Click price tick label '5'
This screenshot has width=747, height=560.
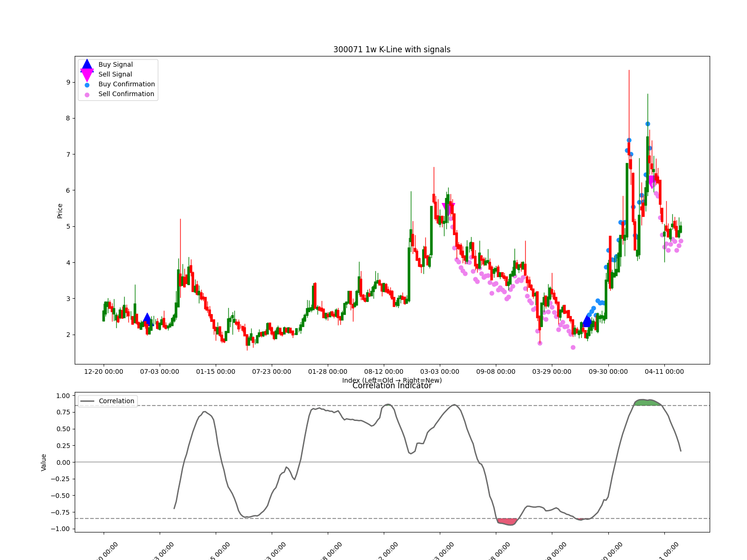click(68, 227)
